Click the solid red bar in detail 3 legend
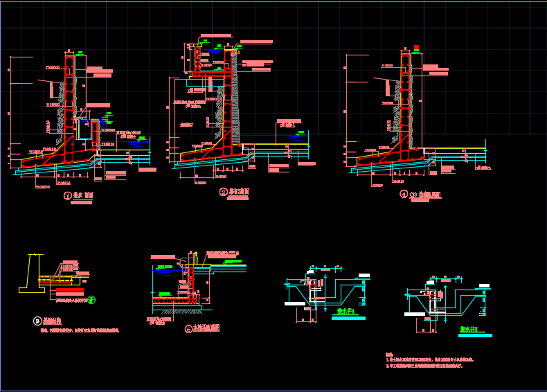This screenshot has height=392, width=547. (70, 290)
